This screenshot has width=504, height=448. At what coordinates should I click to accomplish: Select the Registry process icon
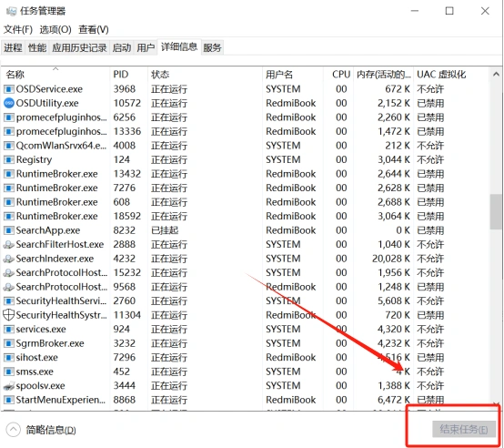9,159
